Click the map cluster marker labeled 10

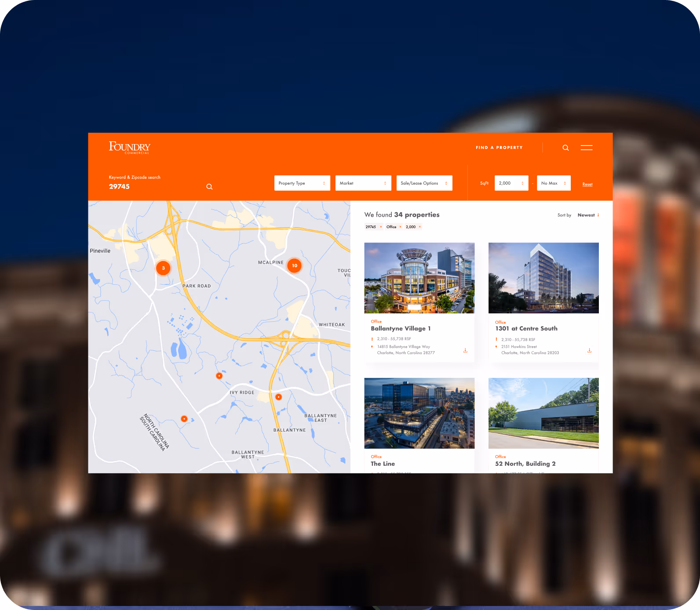pyautogui.click(x=295, y=265)
